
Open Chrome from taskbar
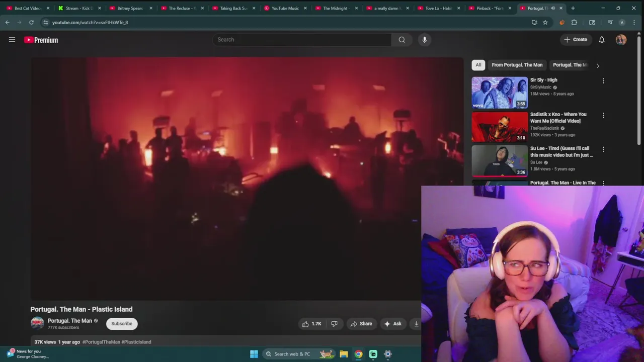click(358, 354)
